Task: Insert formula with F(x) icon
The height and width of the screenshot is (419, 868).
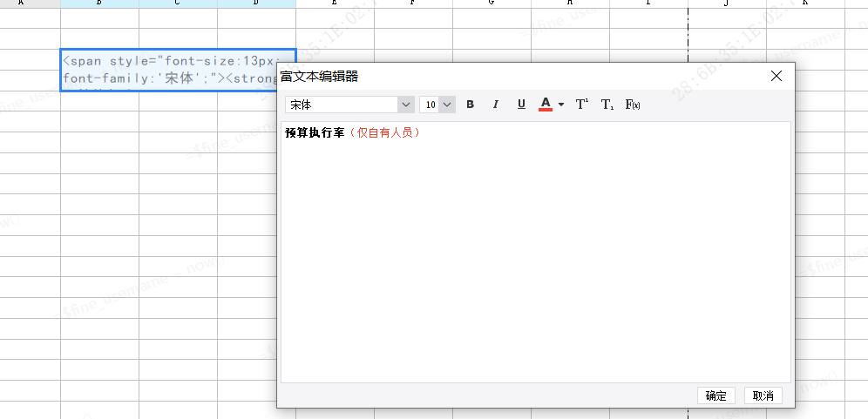Action: click(633, 104)
